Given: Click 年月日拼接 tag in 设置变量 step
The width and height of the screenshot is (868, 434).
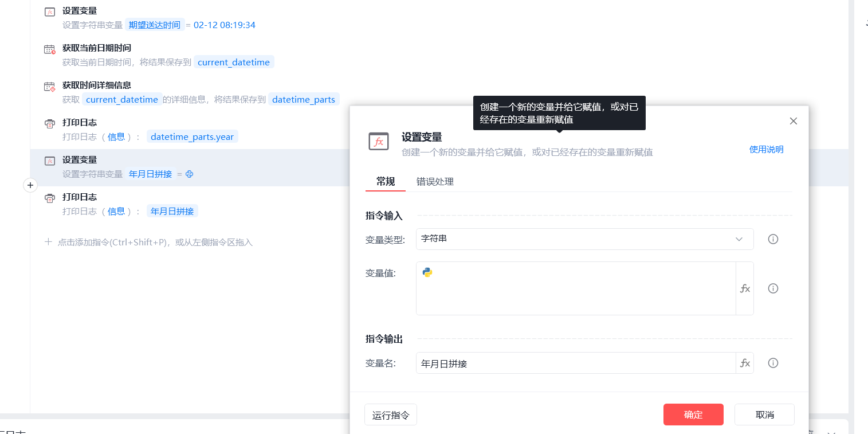Looking at the screenshot, I should pyautogui.click(x=150, y=174).
